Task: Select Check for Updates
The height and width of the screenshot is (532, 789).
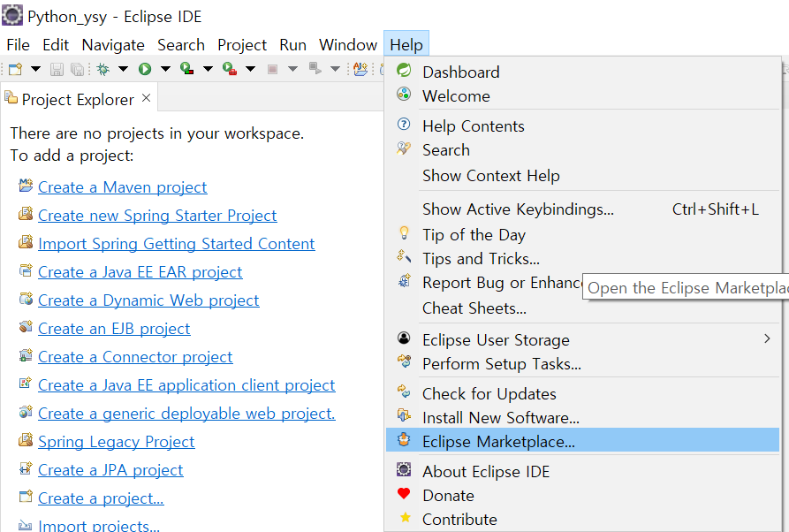Action: tap(582, 393)
